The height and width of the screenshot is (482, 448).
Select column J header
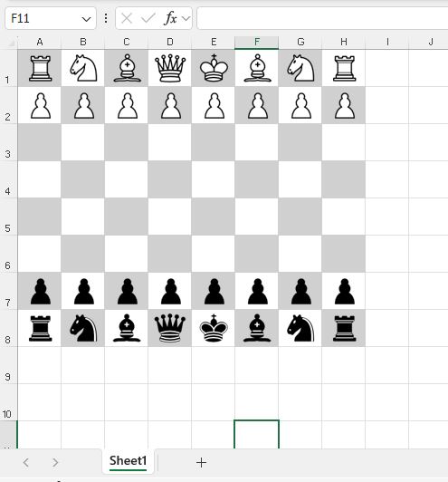tap(431, 43)
